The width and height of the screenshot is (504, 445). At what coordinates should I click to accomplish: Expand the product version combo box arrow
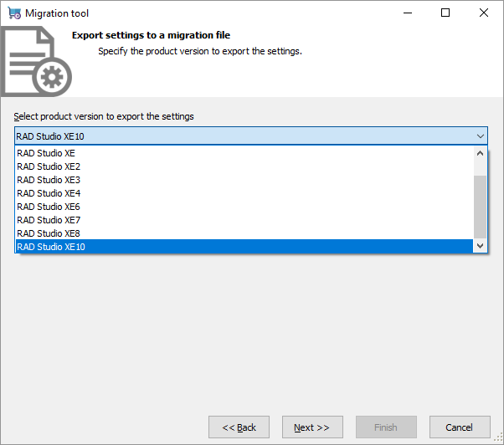pyautogui.click(x=480, y=136)
